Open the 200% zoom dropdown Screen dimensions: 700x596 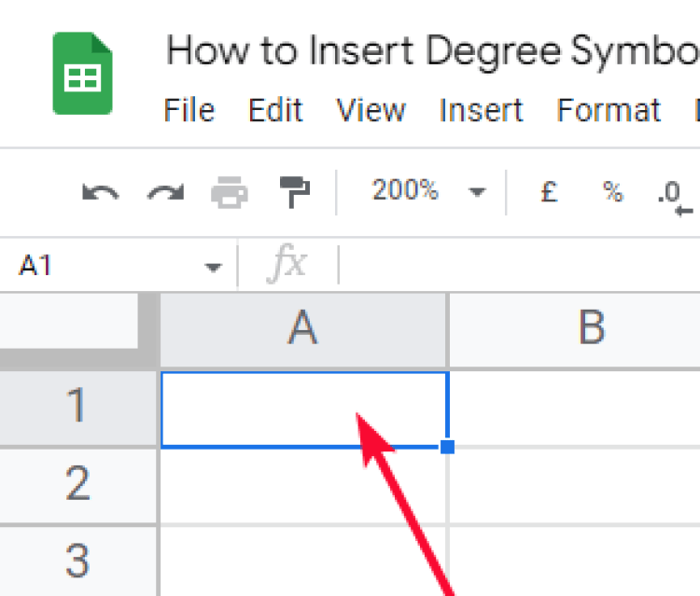point(428,192)
